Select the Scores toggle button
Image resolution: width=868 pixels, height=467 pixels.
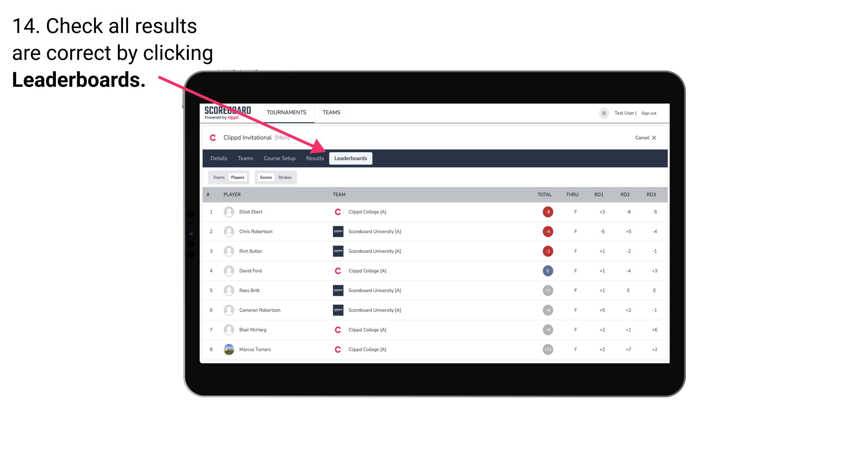[x=265, y=177]
